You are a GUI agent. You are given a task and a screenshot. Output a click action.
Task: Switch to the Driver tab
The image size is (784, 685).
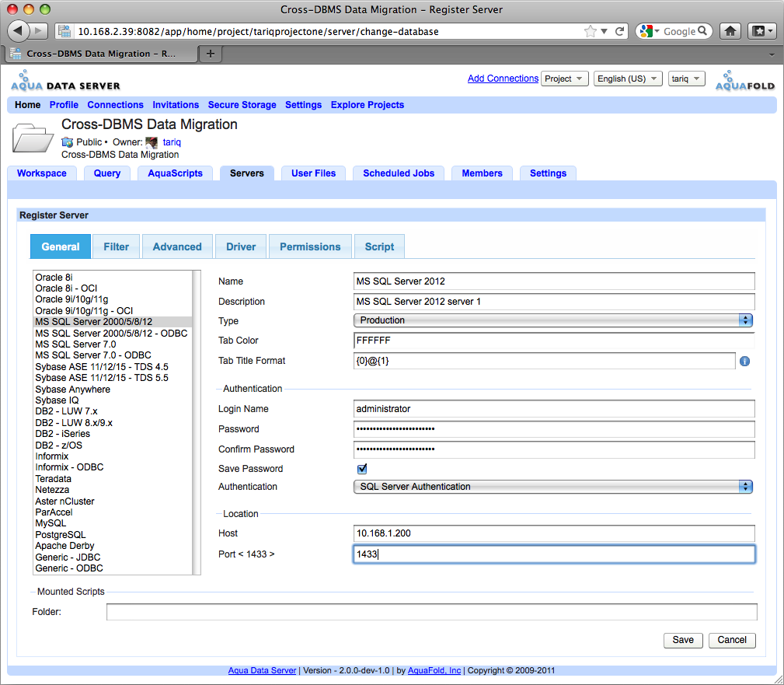click(241, 246)
